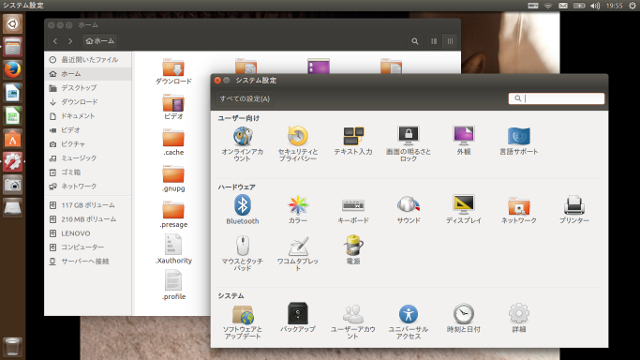Focus the System Settings search field

pos(556,98)
